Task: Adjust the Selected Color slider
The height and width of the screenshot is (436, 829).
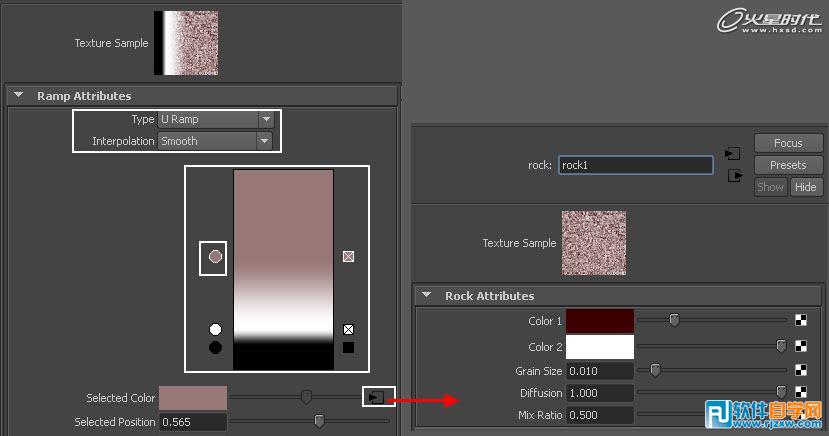Action: pyautogui.click(x=306, y=397)
